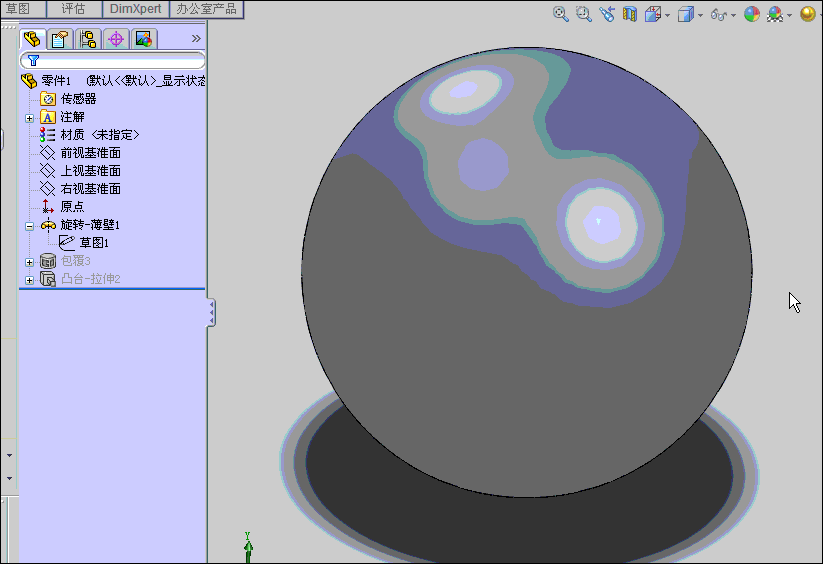
Task: Open the DisplayManager tab
Action: click(143, 39)
